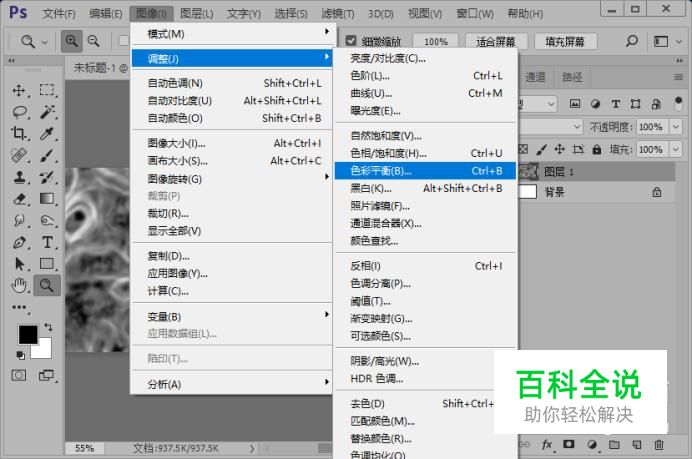
Task: Click the 填充屏幕 button
Action: (x=565, y=41)
